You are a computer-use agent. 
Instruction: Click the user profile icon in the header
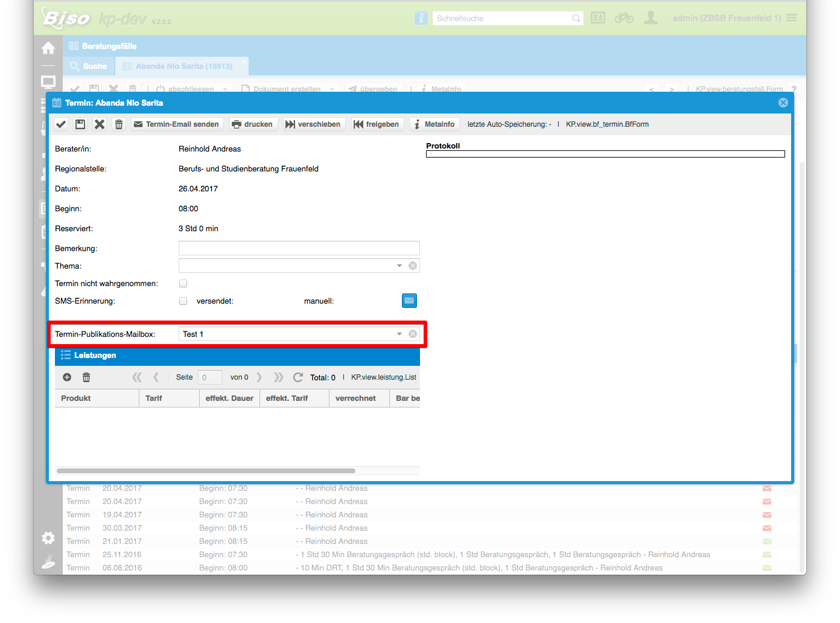coord(651,18)
